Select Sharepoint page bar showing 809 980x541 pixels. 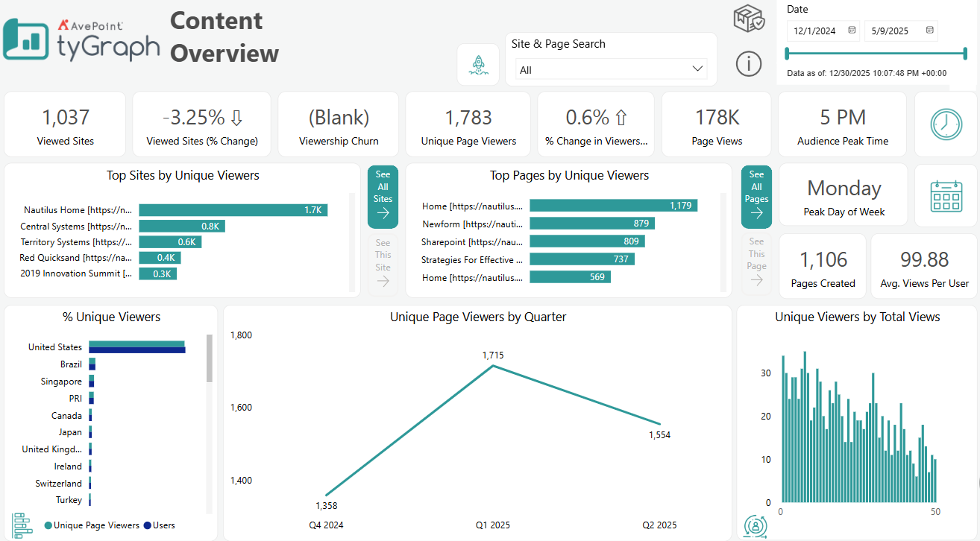click(x=587, y=241)
